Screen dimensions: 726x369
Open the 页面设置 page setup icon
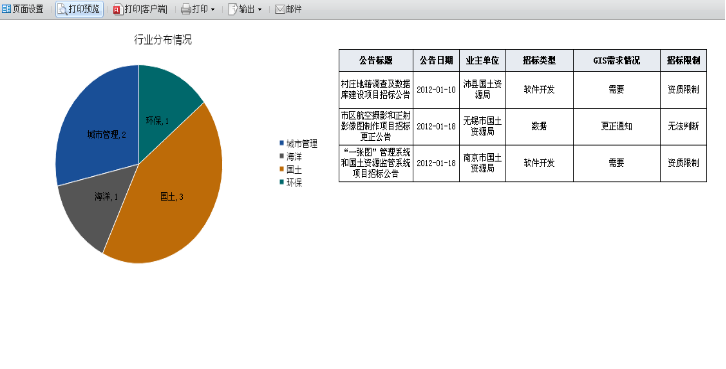6,9
